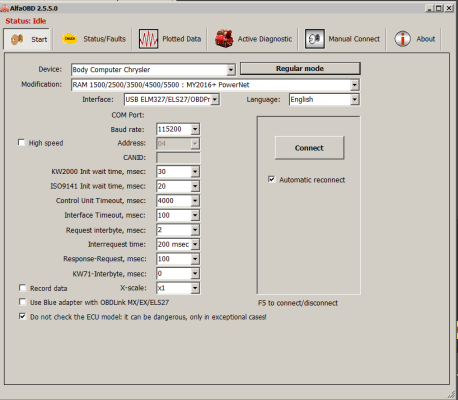Enable the High speed checkbox
Screen dimensions: 458x400
pyautogui.click(x=21, y=143)
